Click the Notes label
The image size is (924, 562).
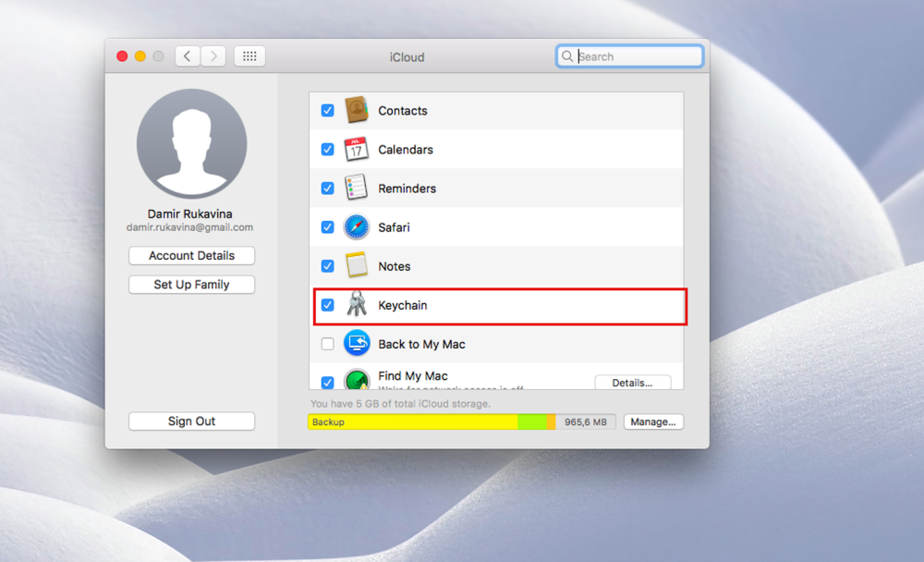click(x=395, y=266)
